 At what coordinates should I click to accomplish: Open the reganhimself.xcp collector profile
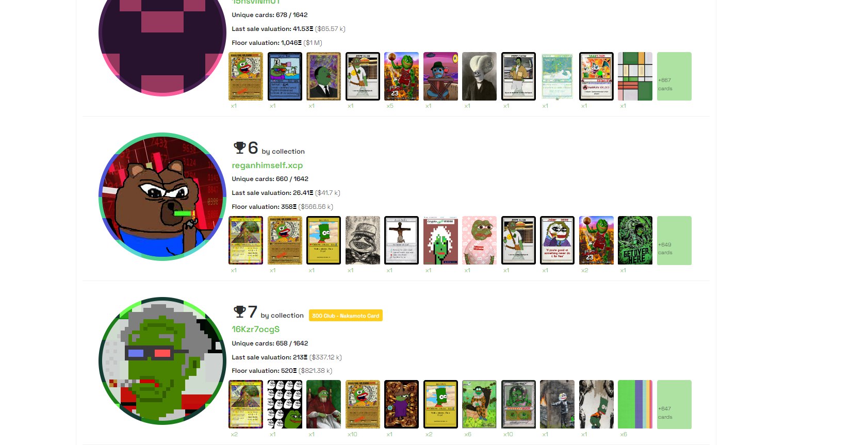click(267, 165)
